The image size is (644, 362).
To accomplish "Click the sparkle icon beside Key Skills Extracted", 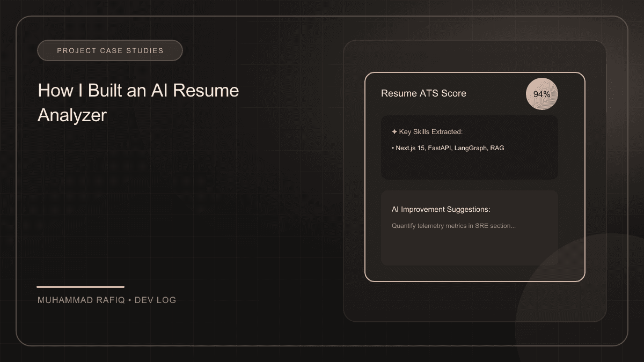I will (394, 132).
